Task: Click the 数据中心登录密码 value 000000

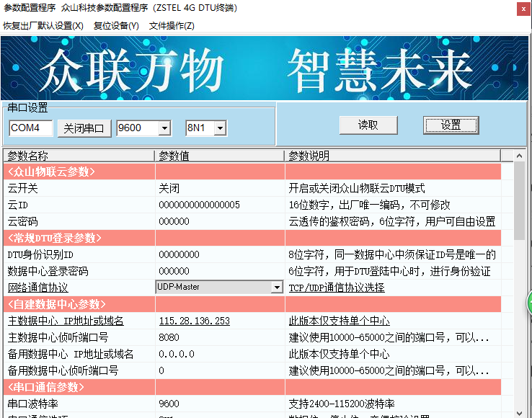Action: (174, 271)
